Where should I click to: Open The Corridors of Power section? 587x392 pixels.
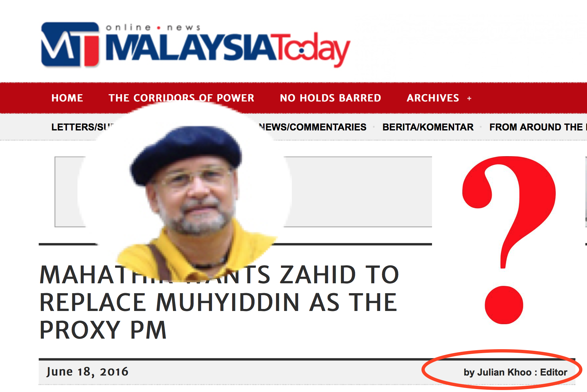pos(181,98)
